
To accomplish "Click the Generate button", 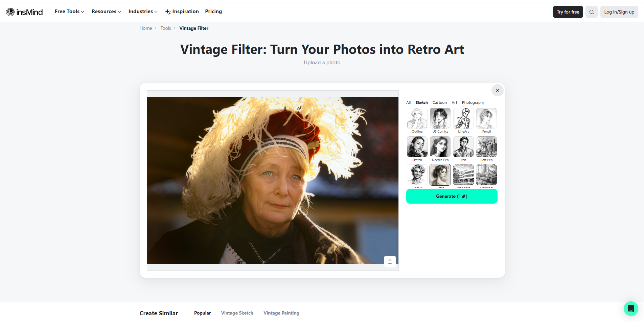I will 452,196.
